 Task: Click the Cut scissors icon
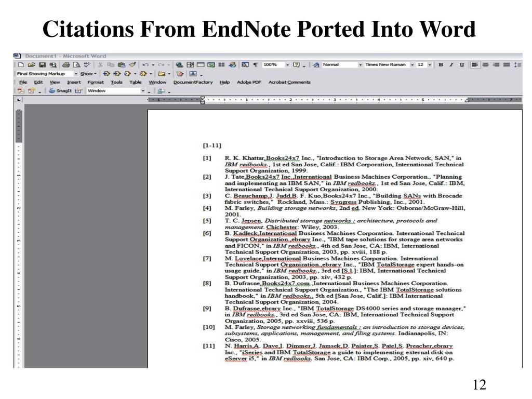[x=100, y=65]
